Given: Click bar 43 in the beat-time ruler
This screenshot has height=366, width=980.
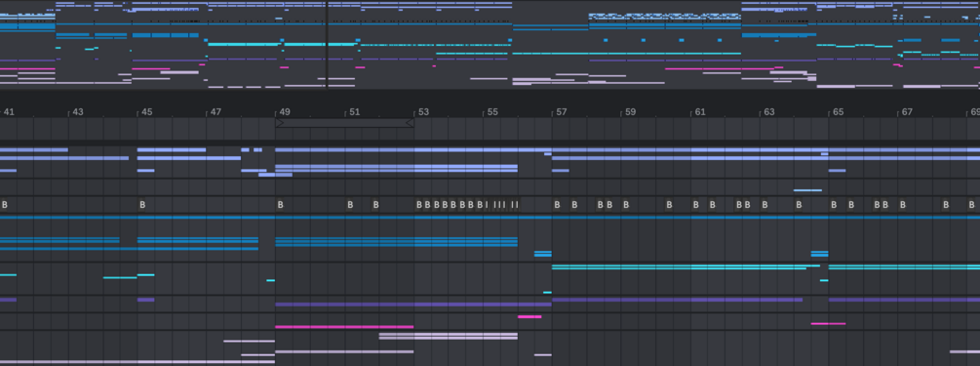Looking at the screenshot, I should (77, 112).
